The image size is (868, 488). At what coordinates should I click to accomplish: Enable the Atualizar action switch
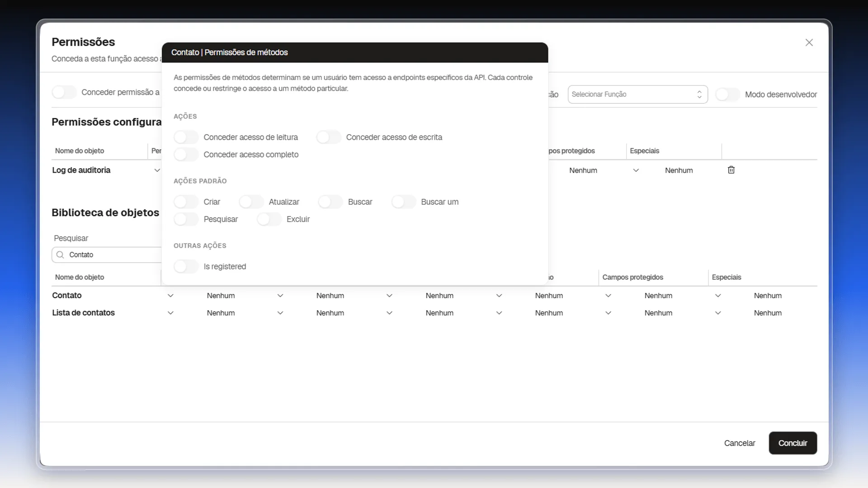251,202
